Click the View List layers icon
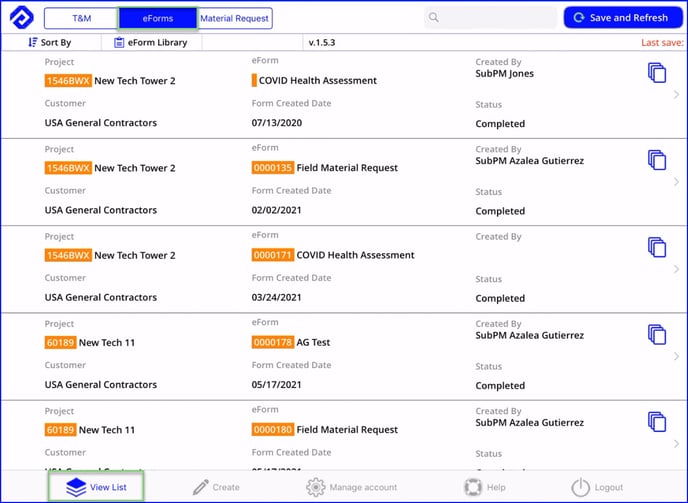 (76, 487)
